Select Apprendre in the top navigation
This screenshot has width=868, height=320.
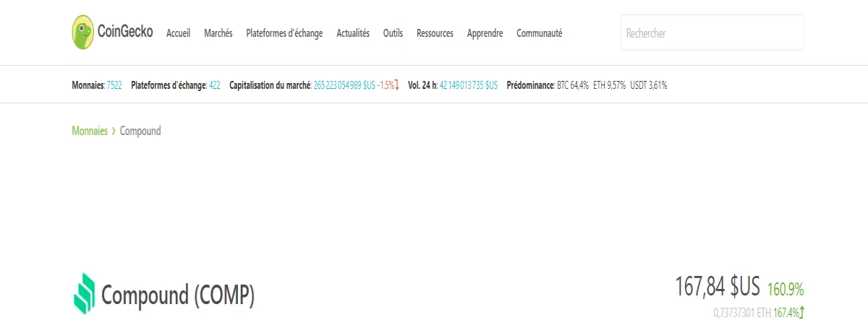point(485,33)
